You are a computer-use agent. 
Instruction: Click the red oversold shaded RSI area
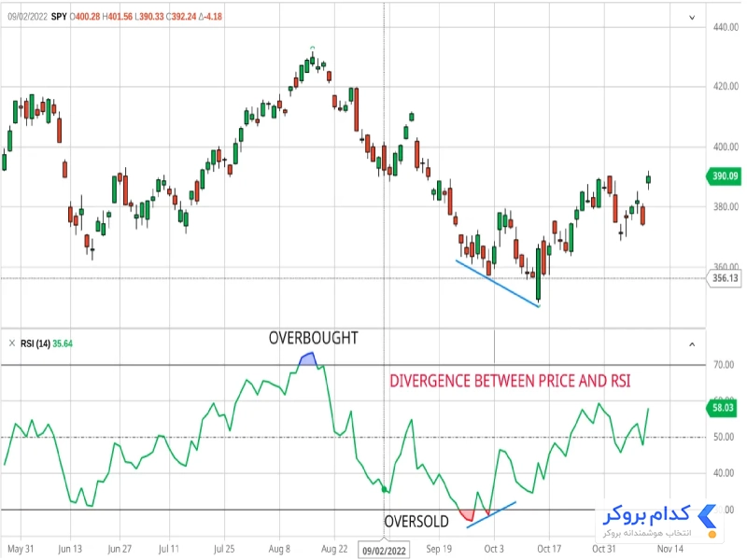point(468,515)
